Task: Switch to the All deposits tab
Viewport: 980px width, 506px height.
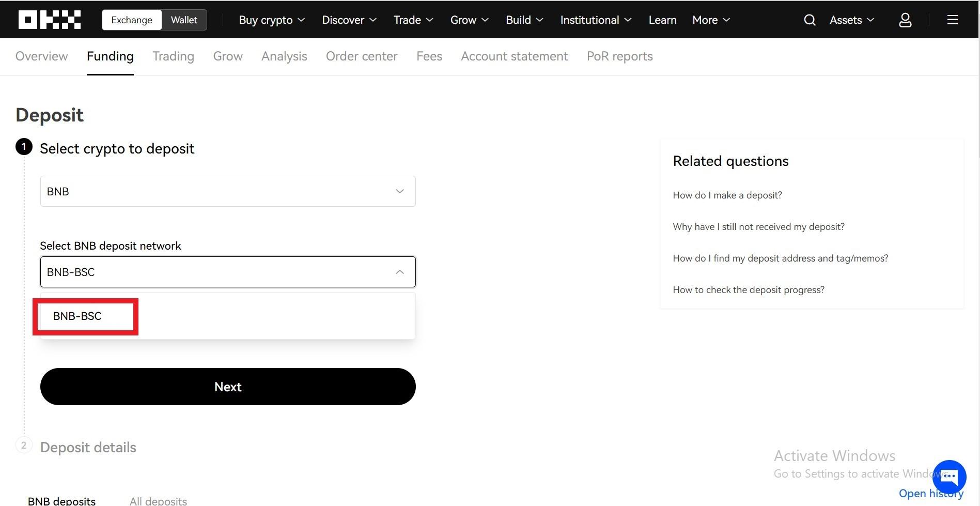Action: (x=158, y=501)
